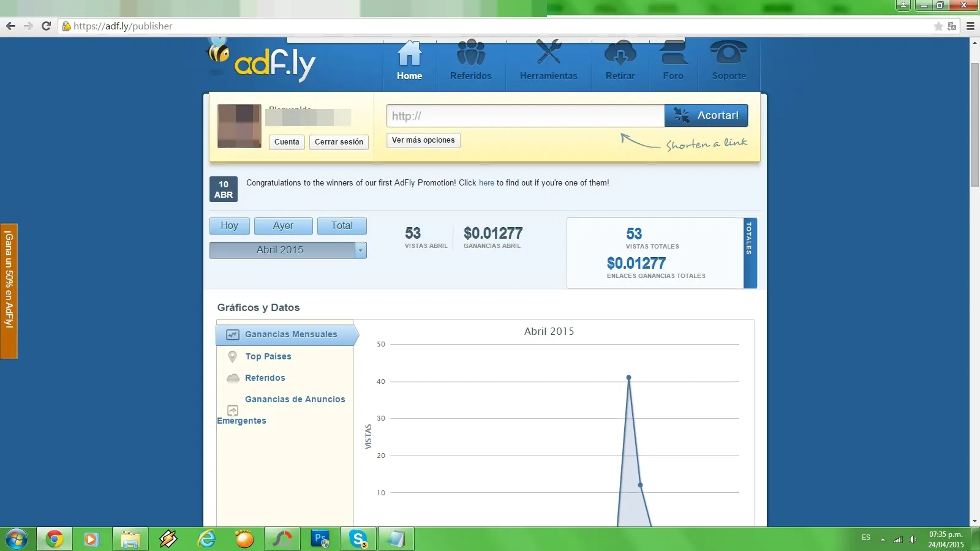Open the Herramientas tools icon
The width and height of the screenshot is (980, 551).
click(548, 52)
